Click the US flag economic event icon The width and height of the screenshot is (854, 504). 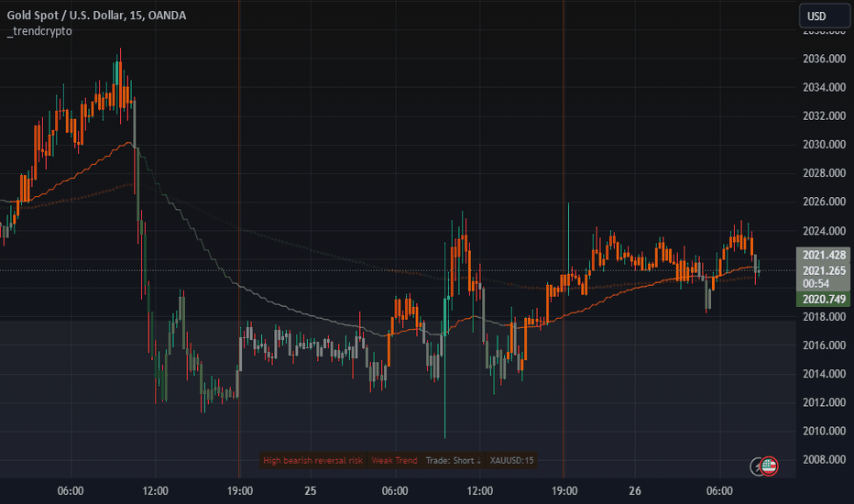pyautogui.click(x=769, y=466)
